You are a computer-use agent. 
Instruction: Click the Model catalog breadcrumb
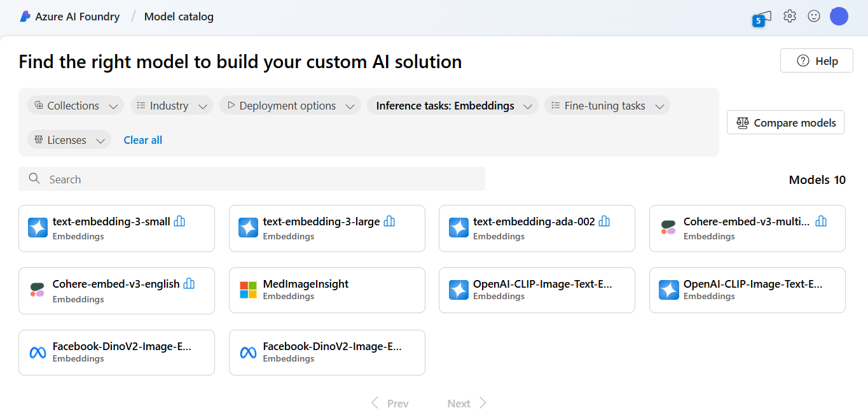(x=179, y=17)
